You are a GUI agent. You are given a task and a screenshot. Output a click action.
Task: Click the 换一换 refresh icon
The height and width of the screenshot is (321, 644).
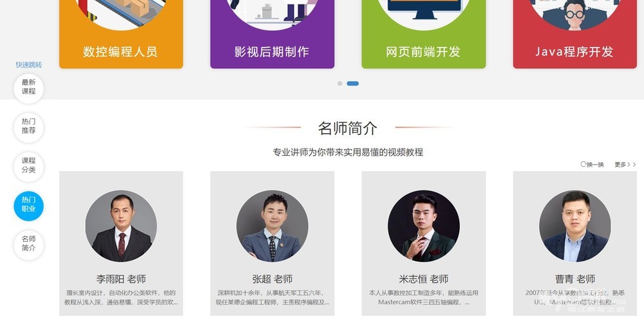(x=583, y=164)
